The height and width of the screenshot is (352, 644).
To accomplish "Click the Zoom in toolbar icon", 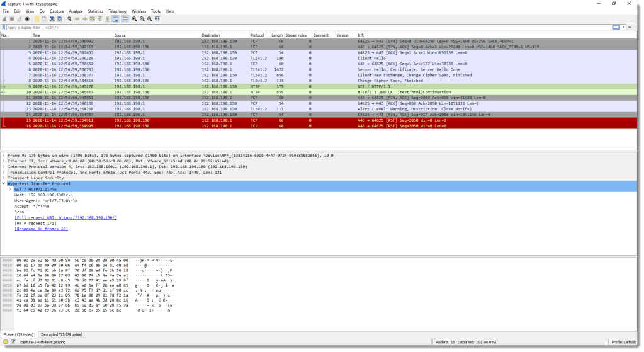I will pos(134,20).
